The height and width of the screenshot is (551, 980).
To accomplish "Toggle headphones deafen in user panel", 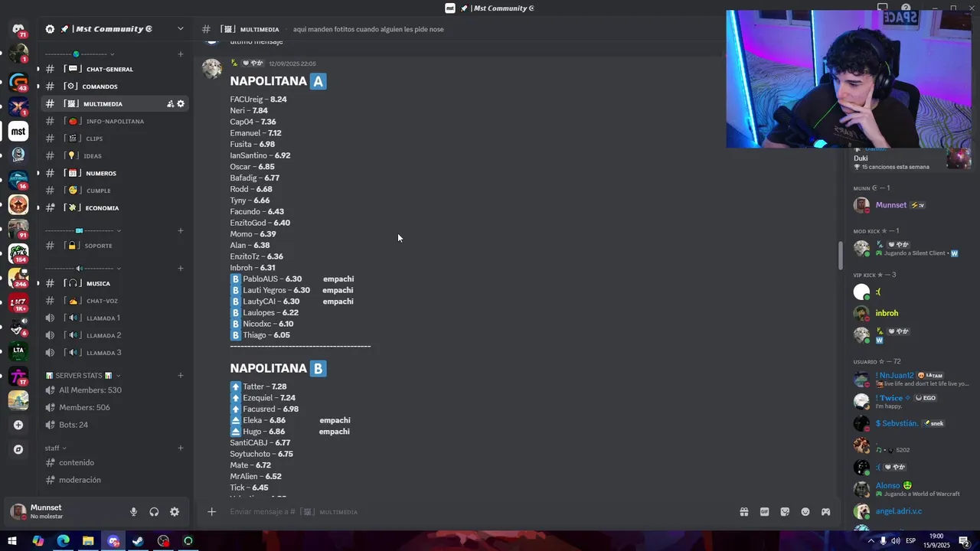I will tap(154, 512).
